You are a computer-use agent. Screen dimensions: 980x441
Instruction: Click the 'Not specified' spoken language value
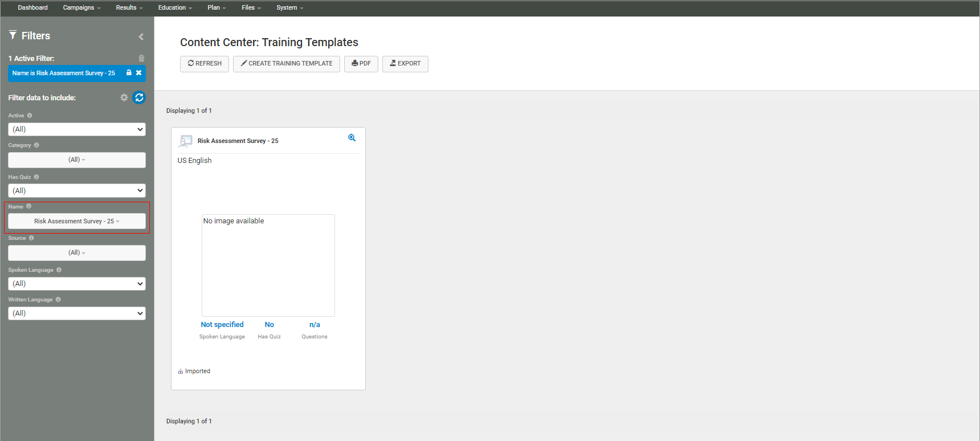pos(222,325)
